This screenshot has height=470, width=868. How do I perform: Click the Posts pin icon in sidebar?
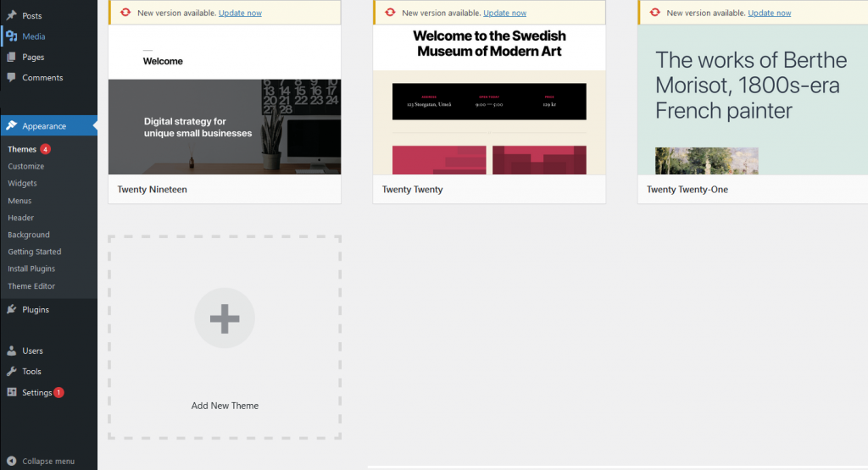tap(11, 15)
